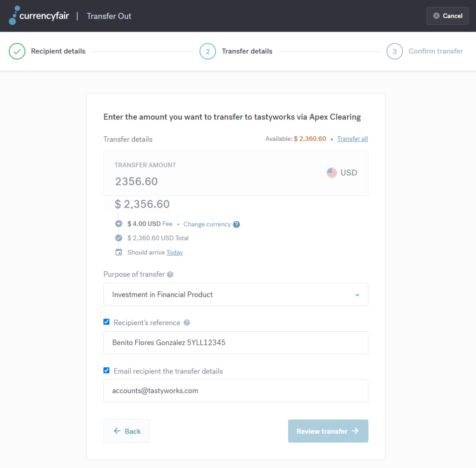Screen dimensions: 476x468
Task: Click the Transfer all link
Action: (x=352, y=139)
